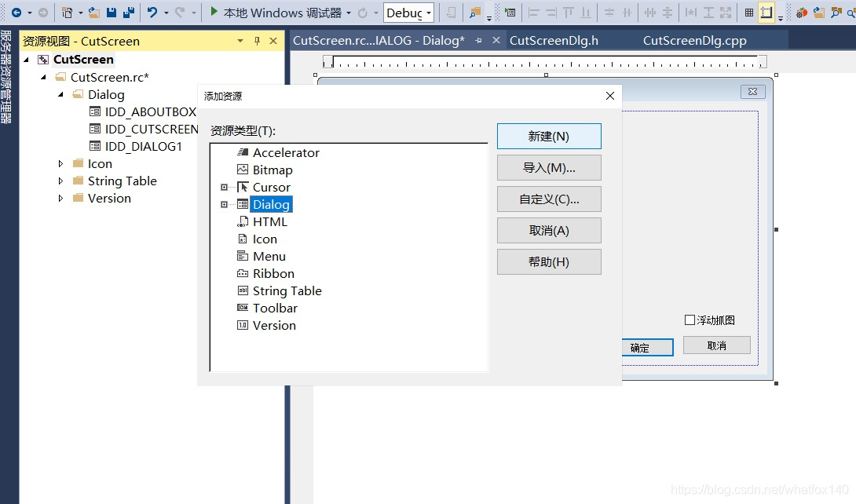
Task: Click the new project toolbar icon
Action: (x=67, y=13)
